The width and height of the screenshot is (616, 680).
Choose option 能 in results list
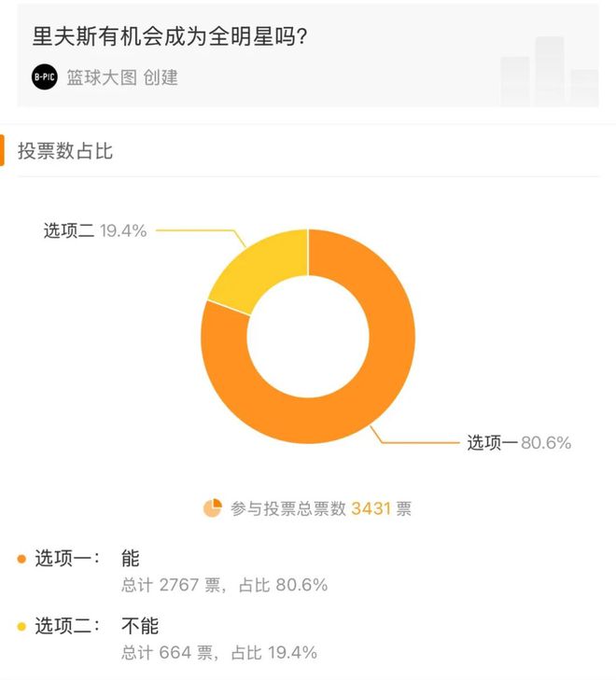point(130,558)
